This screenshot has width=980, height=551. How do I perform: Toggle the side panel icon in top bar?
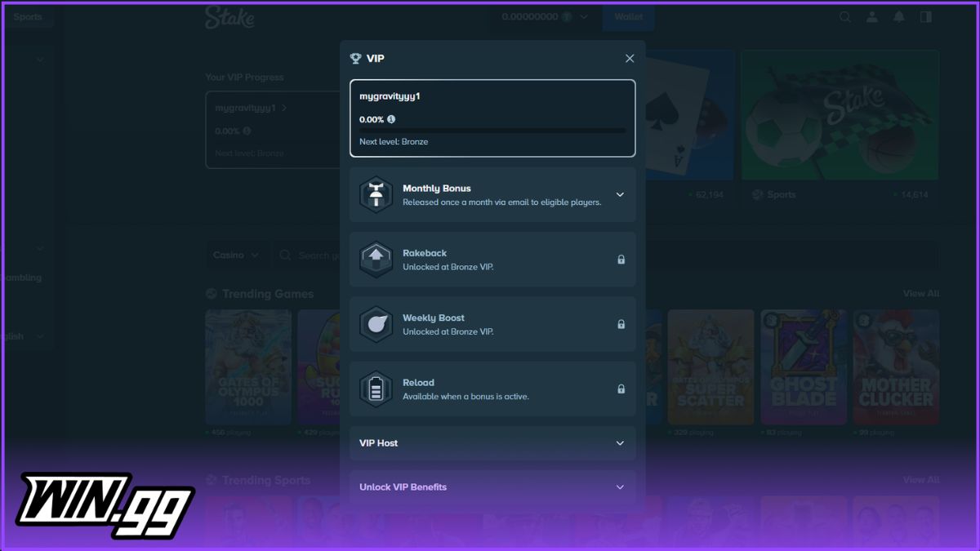(x=925, y=16)
